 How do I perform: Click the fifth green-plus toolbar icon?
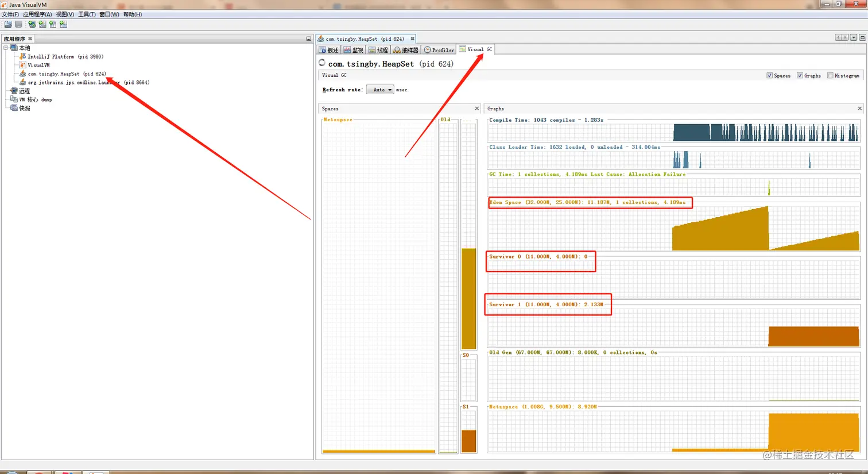click(x=53, y=24)
